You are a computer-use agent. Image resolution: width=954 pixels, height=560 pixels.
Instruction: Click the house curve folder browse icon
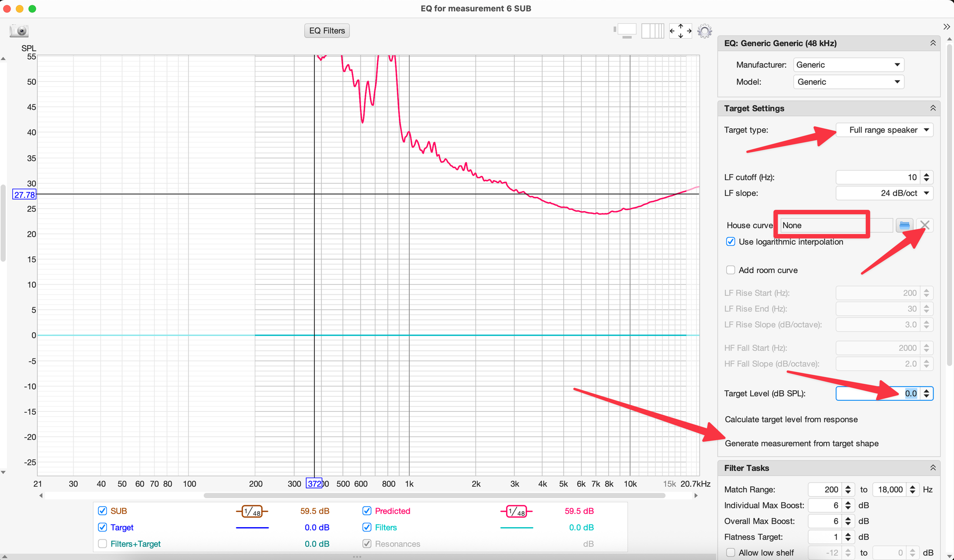[904, 225]
